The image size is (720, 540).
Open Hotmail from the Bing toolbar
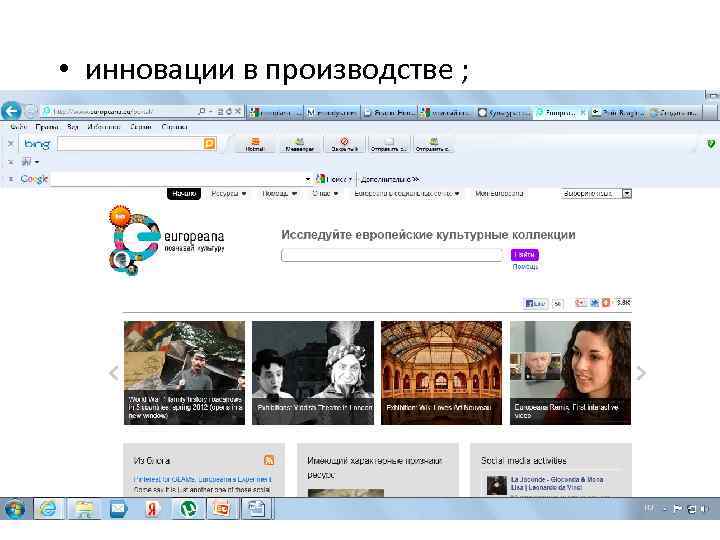pyautogui.click(x=255, y=145)
